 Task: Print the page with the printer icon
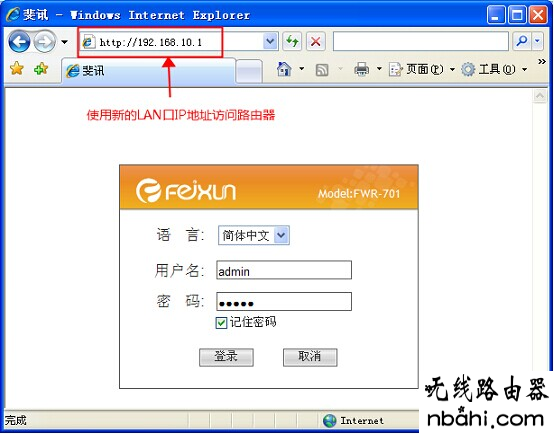coord(361,69)
